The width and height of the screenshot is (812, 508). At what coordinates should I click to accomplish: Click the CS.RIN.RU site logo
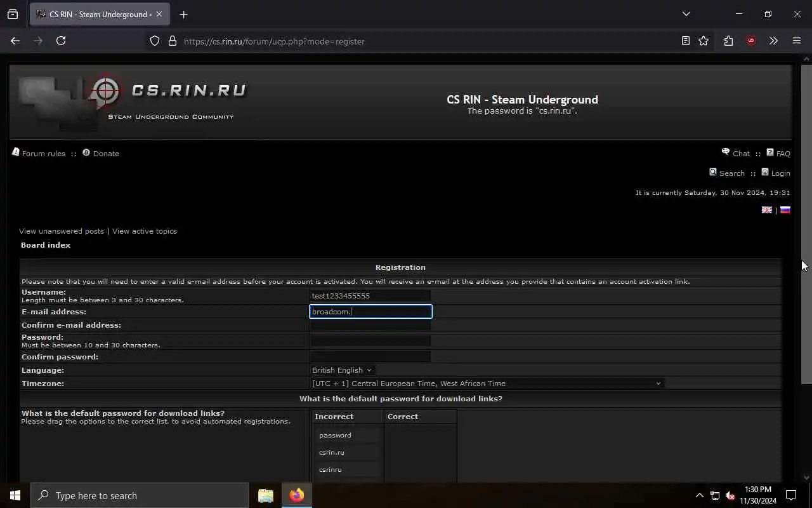133,102
